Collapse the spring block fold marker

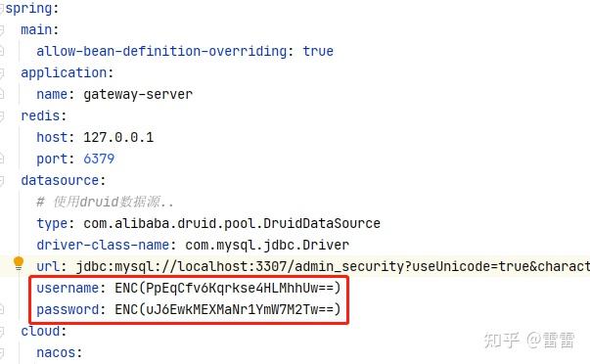tap(1, 8)
